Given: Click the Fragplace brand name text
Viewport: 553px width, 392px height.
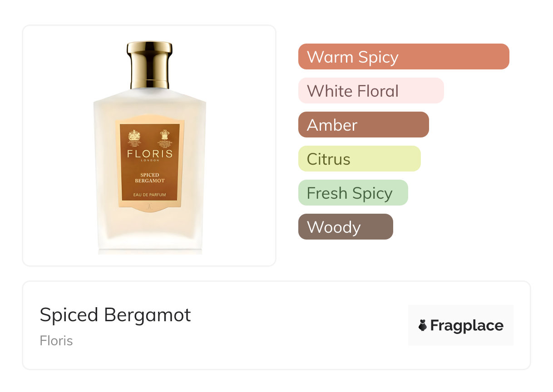Looking at the screenshot, I should (x=467, y=325).
